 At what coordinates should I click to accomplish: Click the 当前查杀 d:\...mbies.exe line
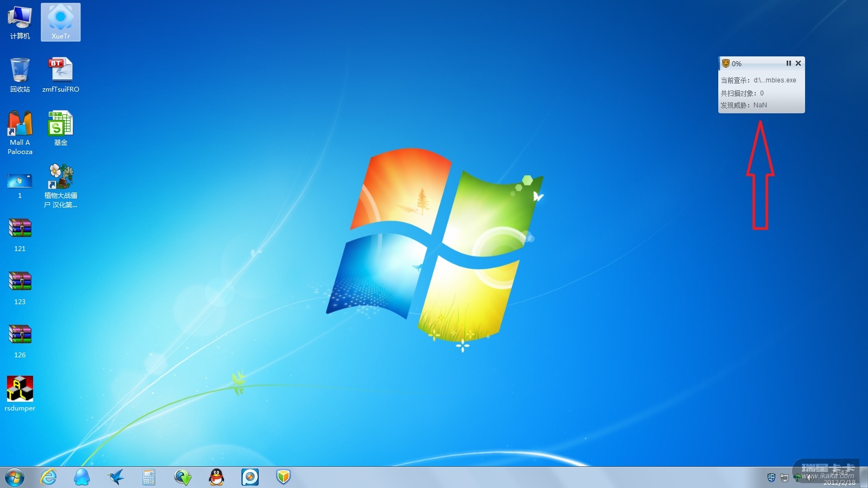(758, 80)
